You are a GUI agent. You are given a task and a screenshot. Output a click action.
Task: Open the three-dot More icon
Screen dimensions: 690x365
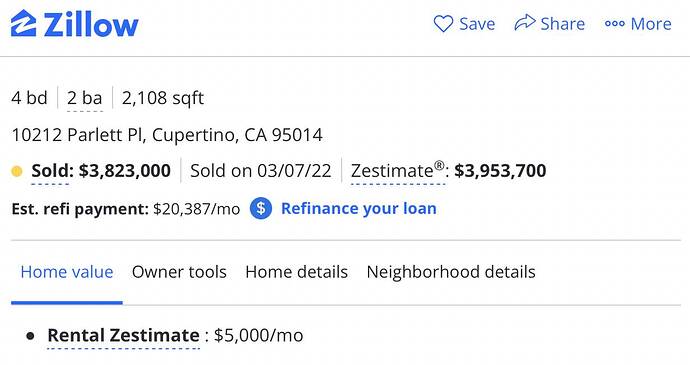pos(615,24)
